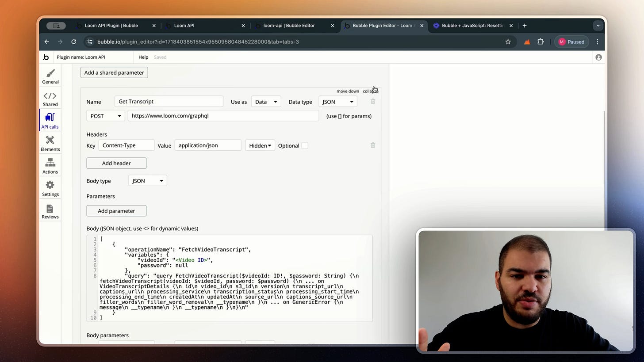644x362 pixels.
Task: Click the Add header button
Action: (116, 163)
